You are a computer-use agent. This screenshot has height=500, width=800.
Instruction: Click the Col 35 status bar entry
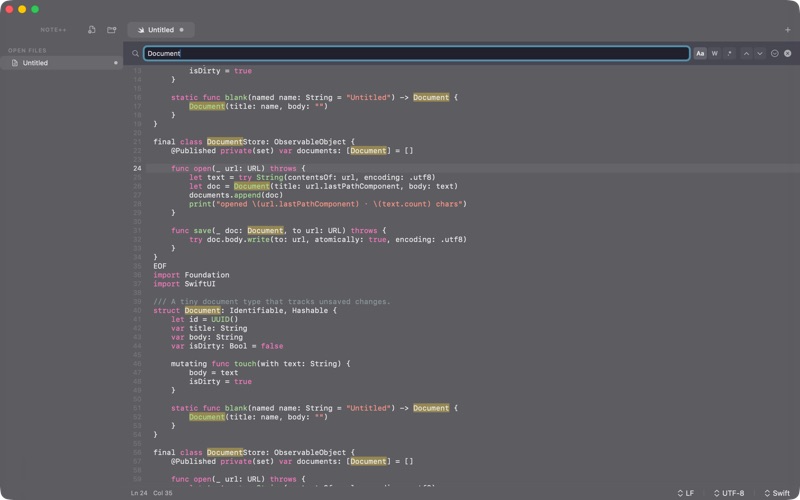click(x=163, y=493)
